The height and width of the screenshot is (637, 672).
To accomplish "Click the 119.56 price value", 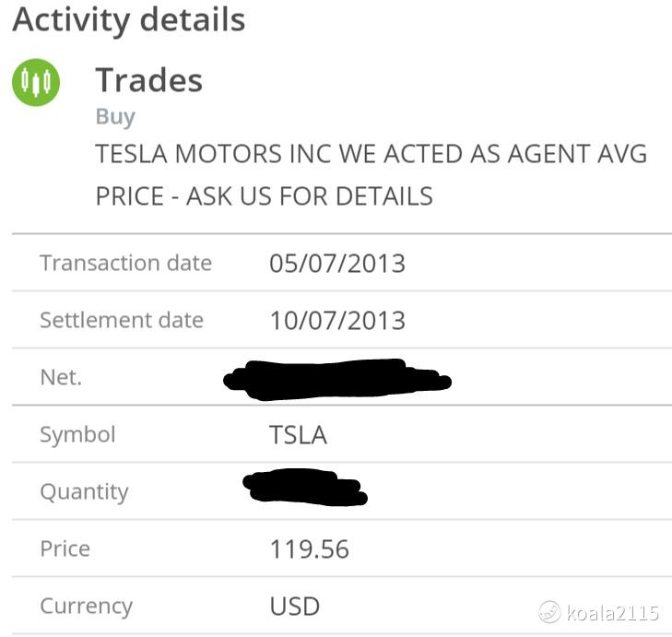I will [310, 549].
